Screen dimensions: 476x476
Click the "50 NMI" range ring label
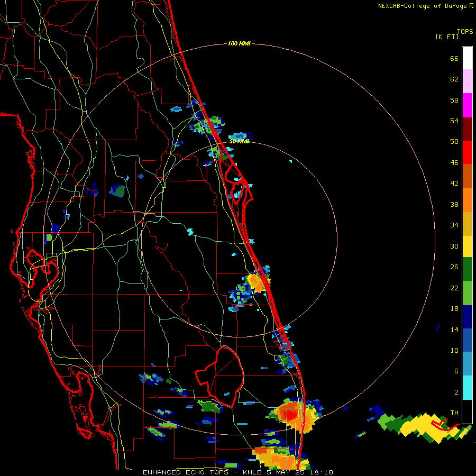point(239,141)
